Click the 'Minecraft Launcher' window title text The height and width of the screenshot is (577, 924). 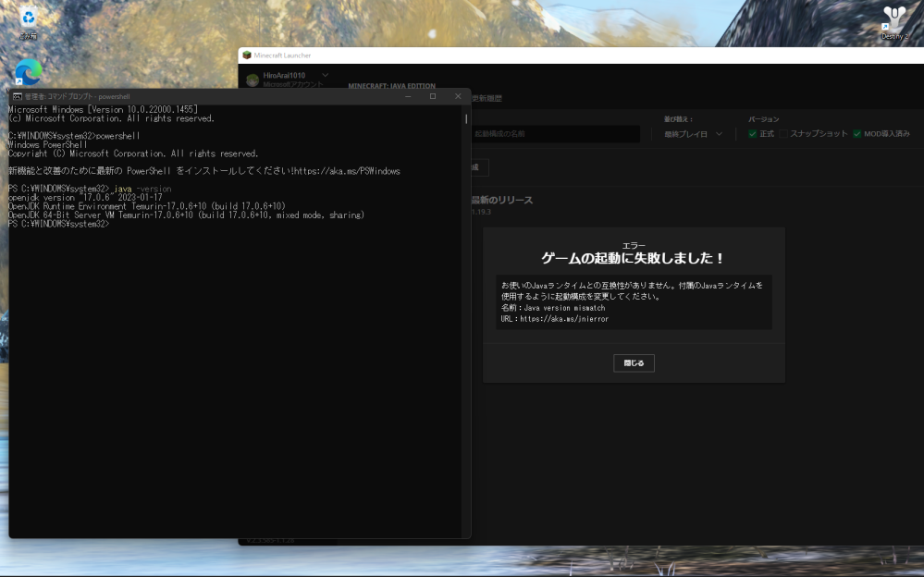point(282,55)
